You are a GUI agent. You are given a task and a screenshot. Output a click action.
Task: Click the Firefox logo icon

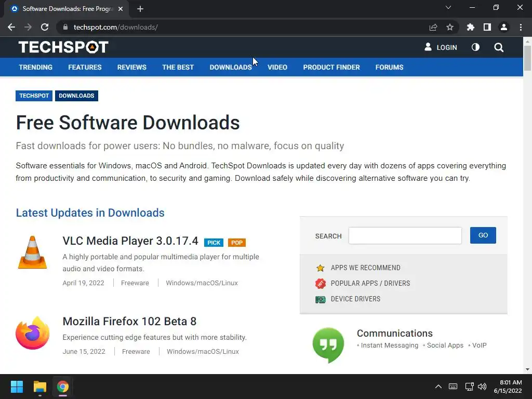tap(33, 333)
